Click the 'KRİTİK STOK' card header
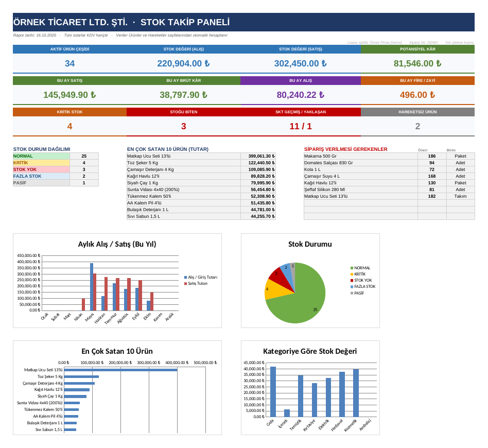The image size is (488, 448). click(69, 112)
